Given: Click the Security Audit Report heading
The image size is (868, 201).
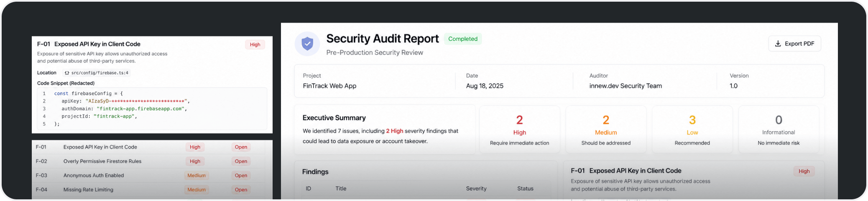Looking at the screenshot, I should (383, 39).
